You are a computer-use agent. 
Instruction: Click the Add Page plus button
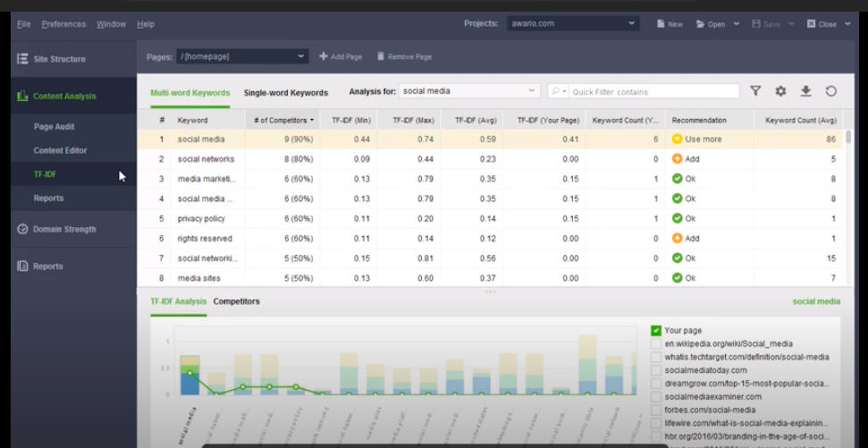341,56
